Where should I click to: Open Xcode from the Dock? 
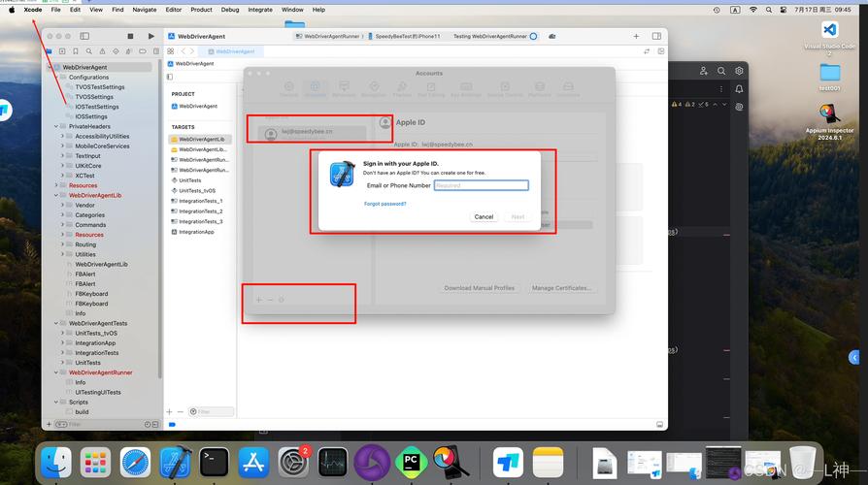pos(175,462)
